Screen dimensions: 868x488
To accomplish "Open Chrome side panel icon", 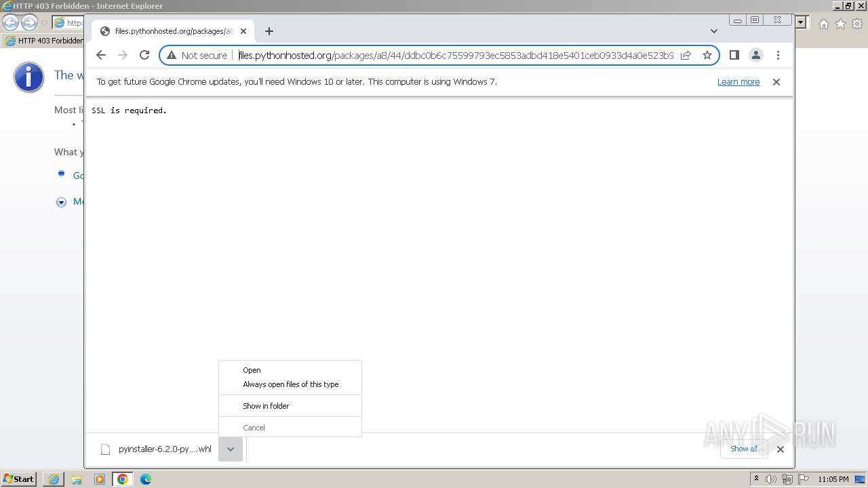I will tap(734, 56).
